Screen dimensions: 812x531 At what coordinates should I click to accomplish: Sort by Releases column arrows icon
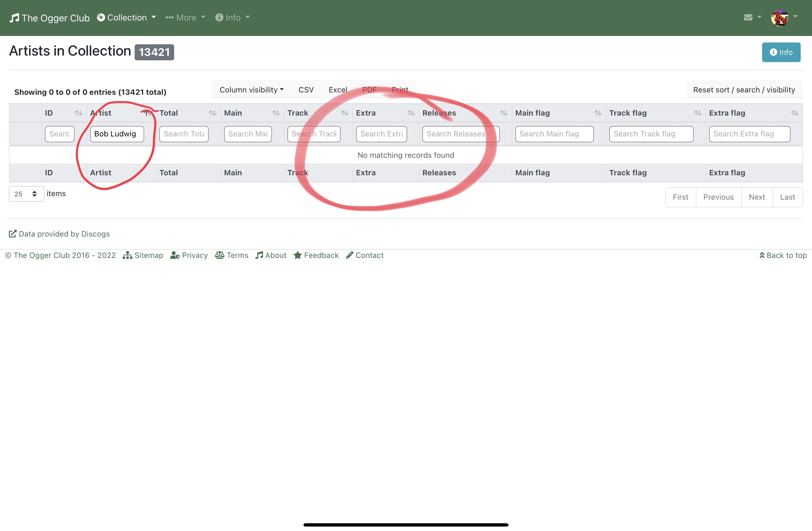click(x=503, y=113)
